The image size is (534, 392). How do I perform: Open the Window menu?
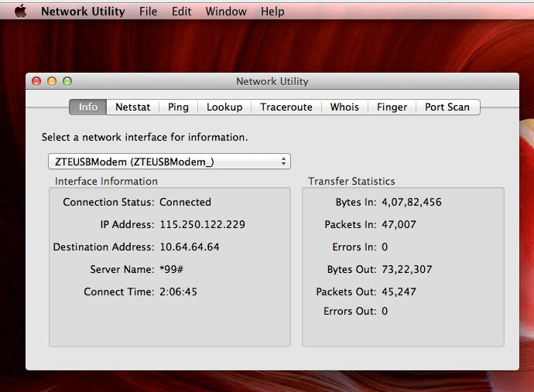pyautogui.click(x=226, y=12)
